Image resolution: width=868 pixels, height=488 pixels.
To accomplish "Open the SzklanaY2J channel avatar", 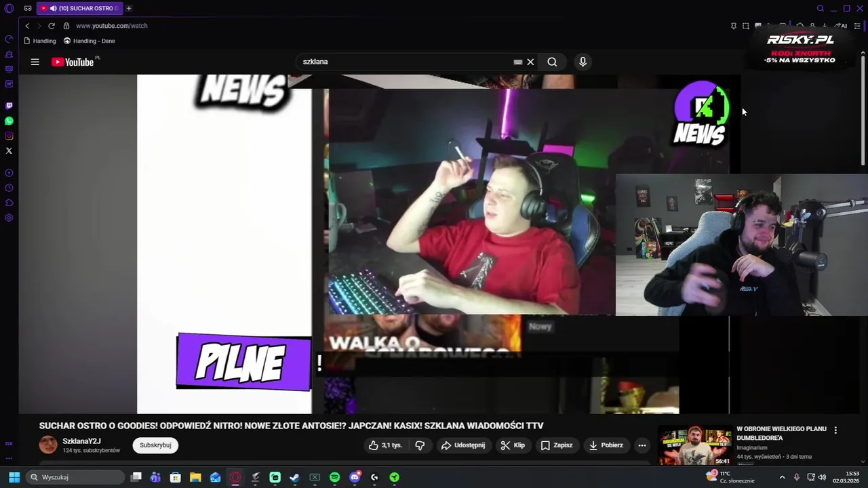I will 48,445.
